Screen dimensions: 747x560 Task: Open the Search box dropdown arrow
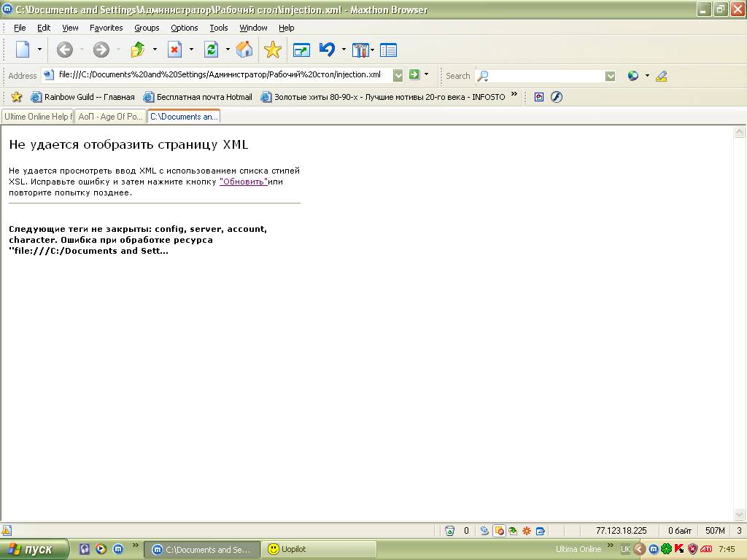[610, 76]
